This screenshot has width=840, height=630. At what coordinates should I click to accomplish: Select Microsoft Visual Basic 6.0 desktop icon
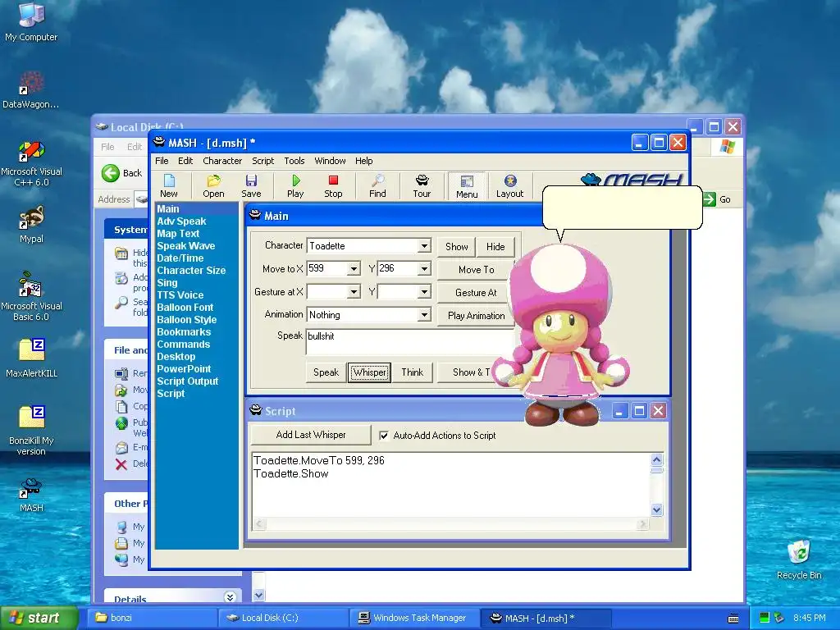pyautogui.click(x=31, y=296)
